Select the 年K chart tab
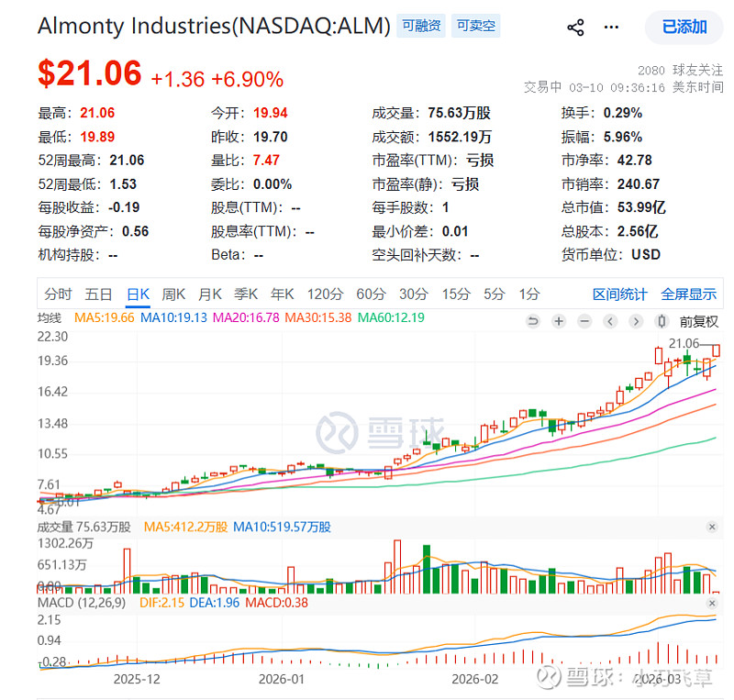 pos(283,294)
